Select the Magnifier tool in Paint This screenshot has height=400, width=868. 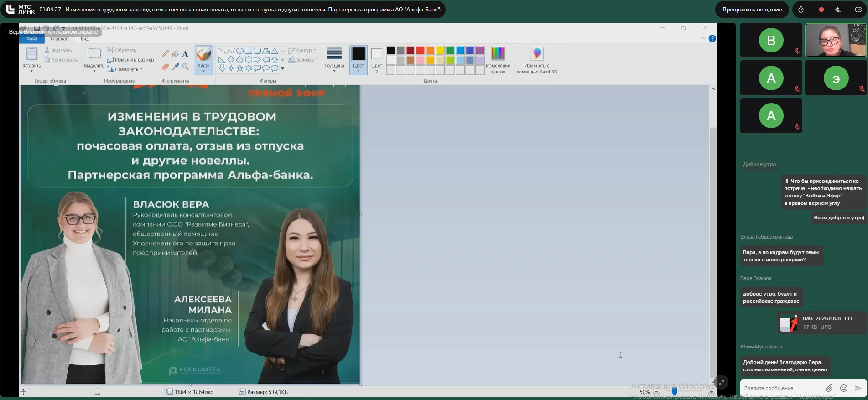click(185, 67)
